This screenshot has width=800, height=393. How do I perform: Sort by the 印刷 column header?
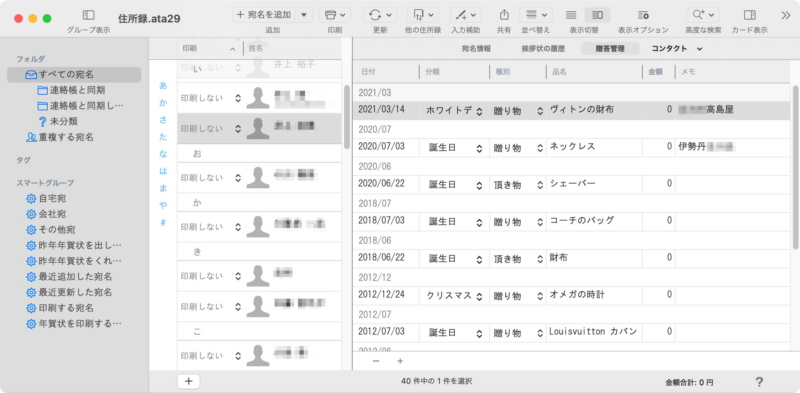click(210, 48)
